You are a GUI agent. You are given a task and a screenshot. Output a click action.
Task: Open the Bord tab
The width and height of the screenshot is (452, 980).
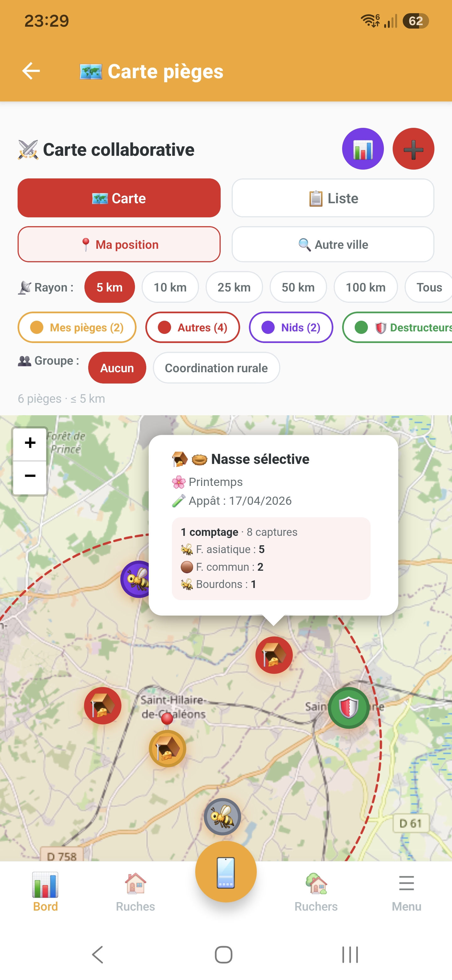click(x=45, y=892)
